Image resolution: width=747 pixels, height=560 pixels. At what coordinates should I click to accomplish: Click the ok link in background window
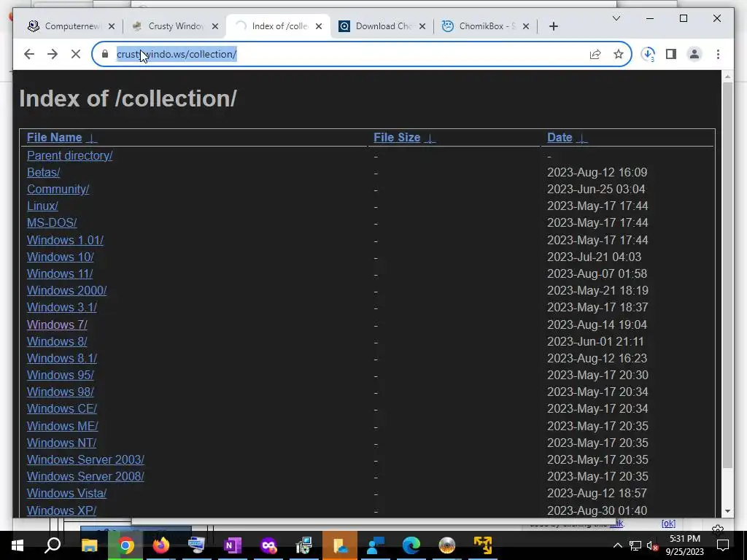668,524
